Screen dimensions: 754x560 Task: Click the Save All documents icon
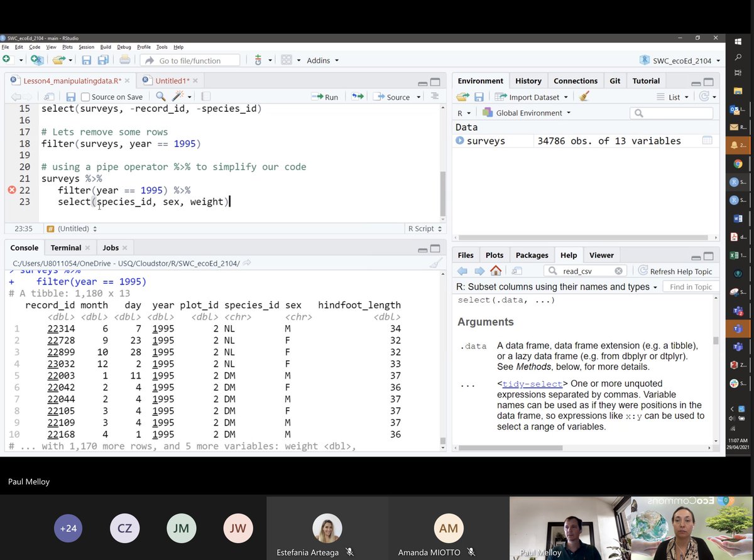(102, 60)
